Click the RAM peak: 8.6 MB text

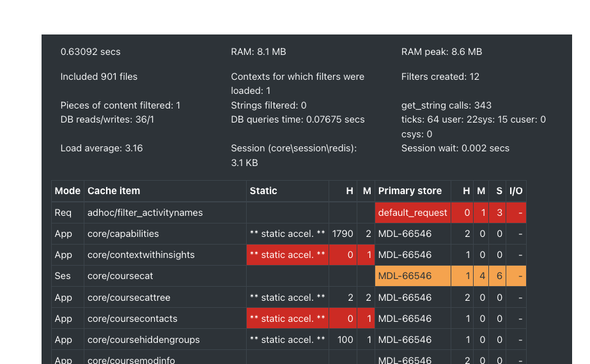coord(441,52)
